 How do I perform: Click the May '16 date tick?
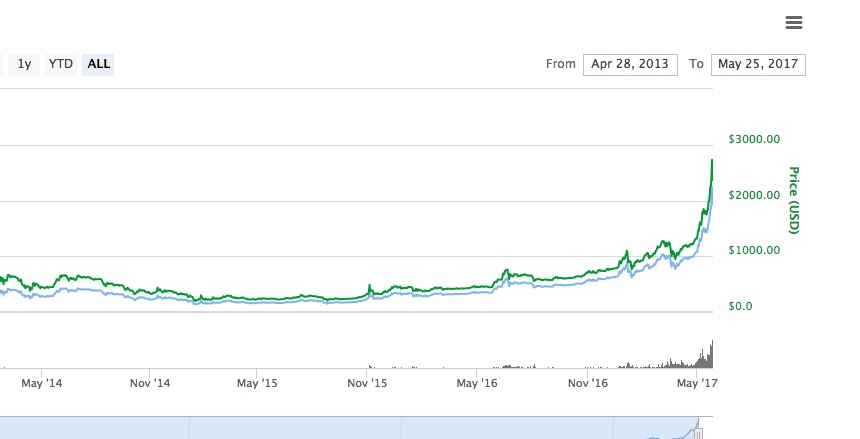pyautogui.click(x=477, y=383)
